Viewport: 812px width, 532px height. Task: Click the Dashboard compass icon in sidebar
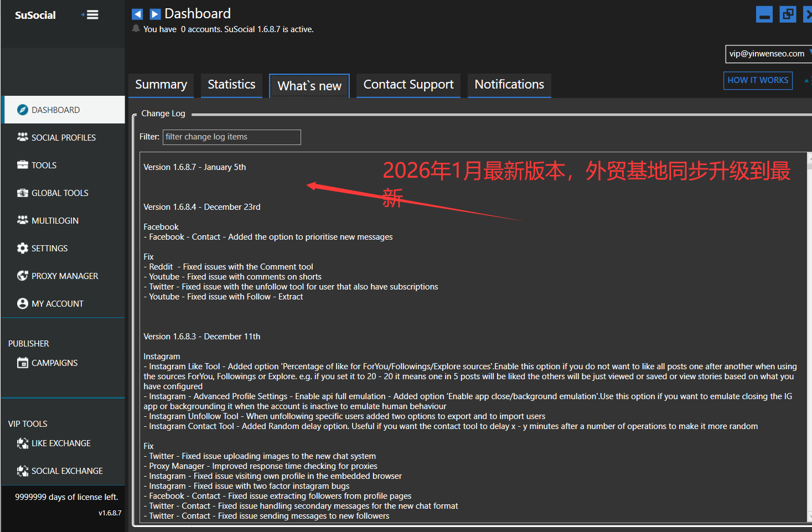click(x=22, y=110)
